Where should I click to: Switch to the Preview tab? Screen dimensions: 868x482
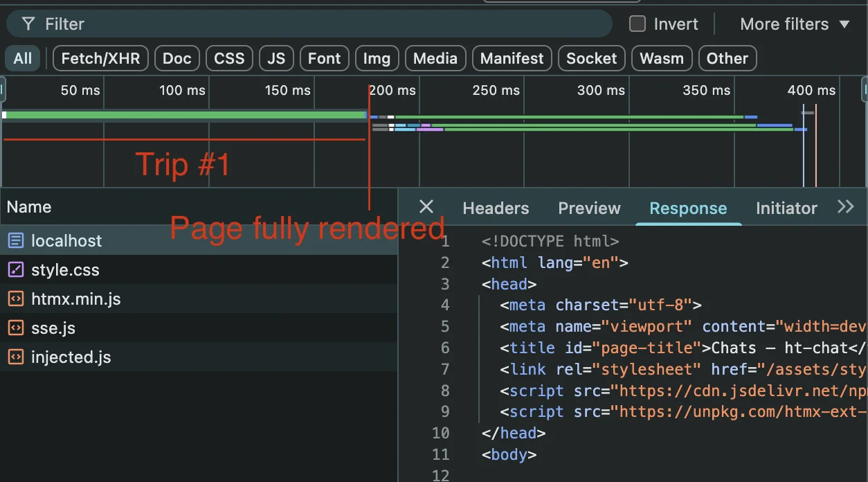pyautogui.click(x=590, y=208)
